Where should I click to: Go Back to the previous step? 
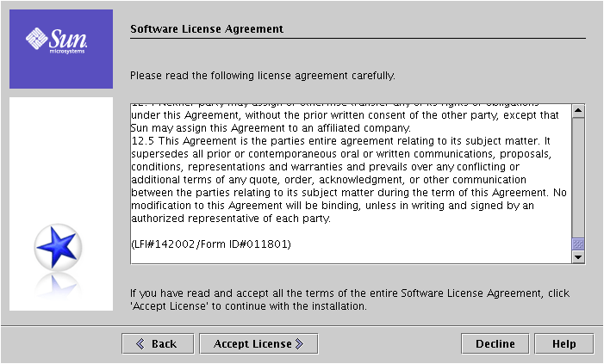pos(158,343)
